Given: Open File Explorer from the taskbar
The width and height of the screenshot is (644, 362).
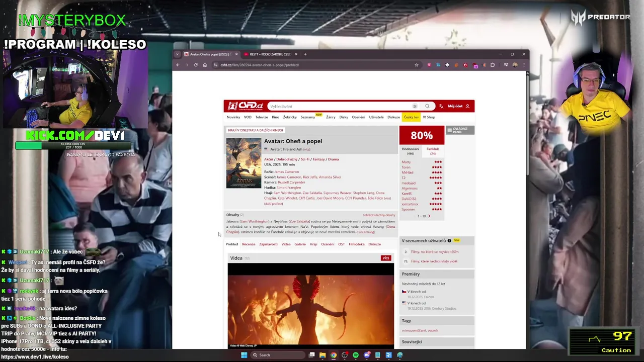Looking at the screenshot, I should click(x=323, y=355).
